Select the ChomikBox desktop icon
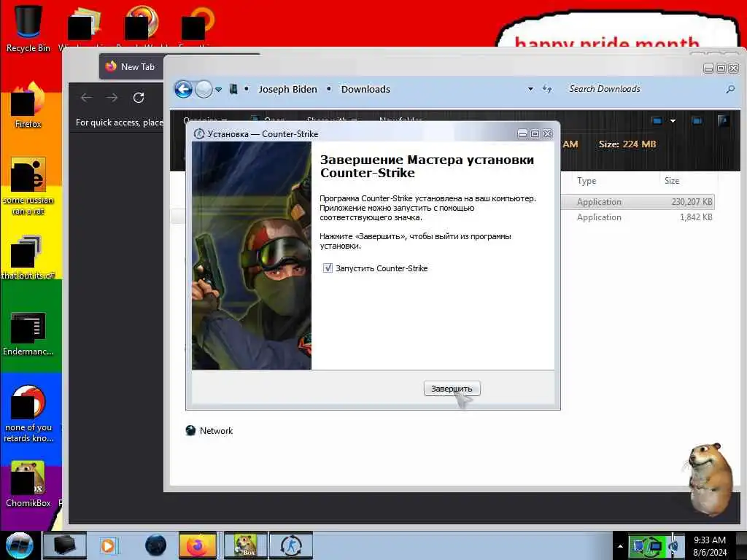This screenshot has height=560, width=747. coord(28,484)
